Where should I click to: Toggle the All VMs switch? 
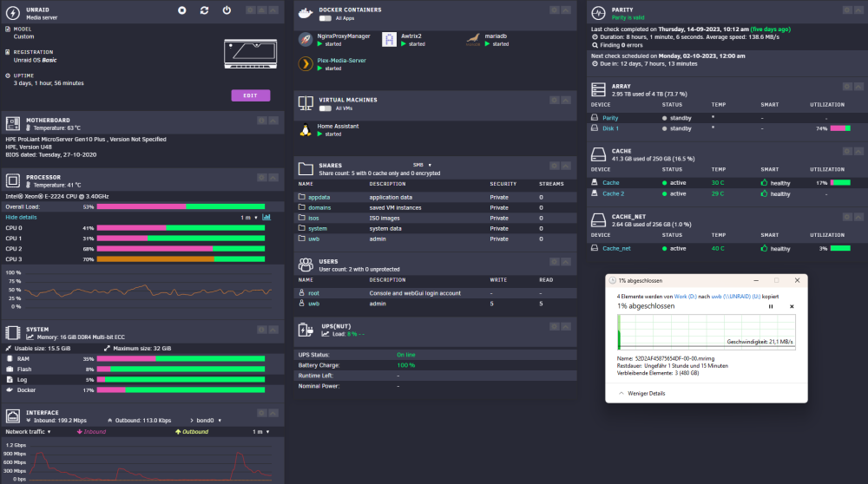325,108
